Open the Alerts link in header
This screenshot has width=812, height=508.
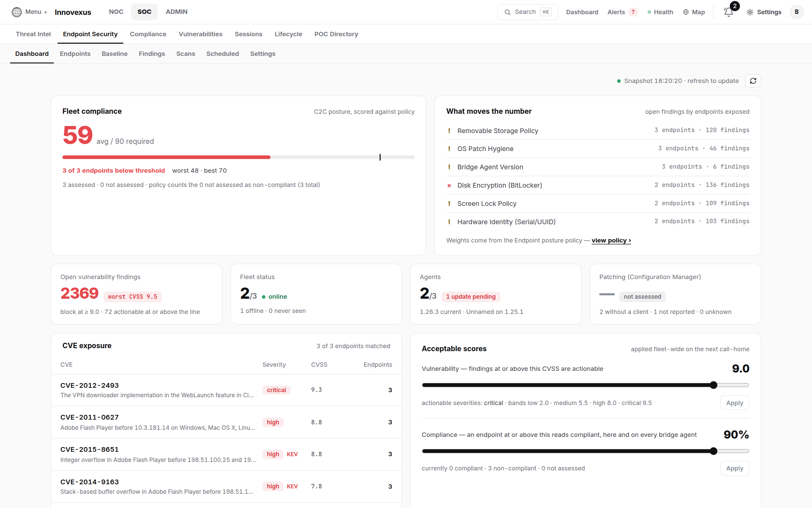pos(616,12)
